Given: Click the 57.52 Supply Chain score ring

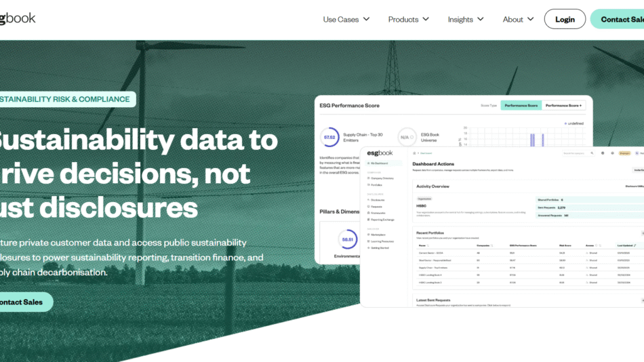Looking at the screenshot, I should click(x=329, y=138).
